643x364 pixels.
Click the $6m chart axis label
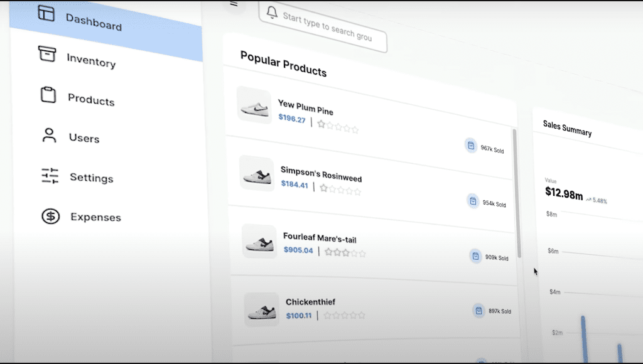[553, 251]
